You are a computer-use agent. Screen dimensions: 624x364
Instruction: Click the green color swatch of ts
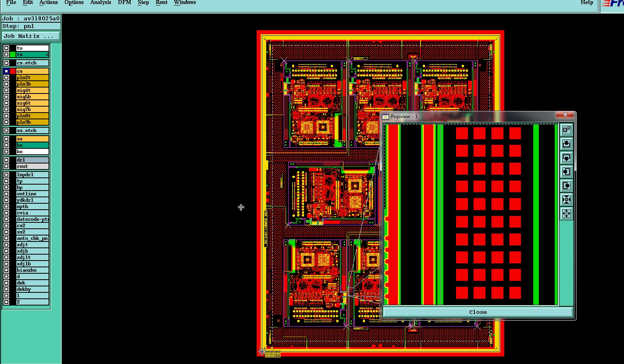(x=13, y=55)
